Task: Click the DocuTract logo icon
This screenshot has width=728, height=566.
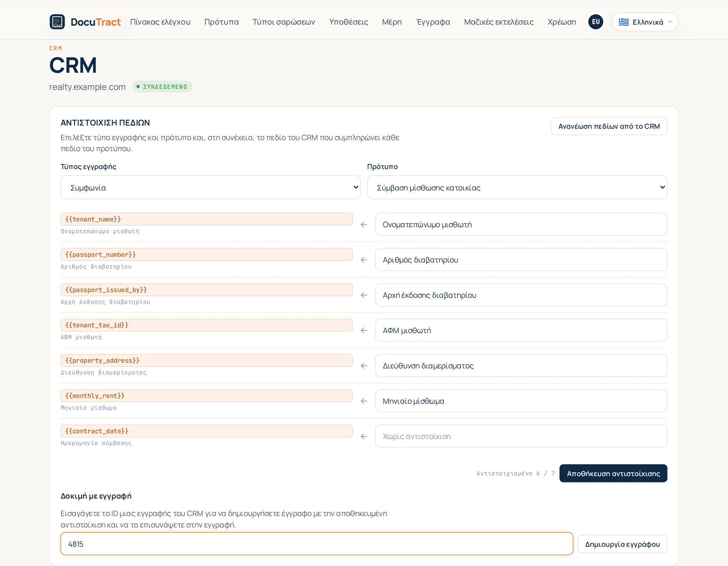Action: [57, 22]
